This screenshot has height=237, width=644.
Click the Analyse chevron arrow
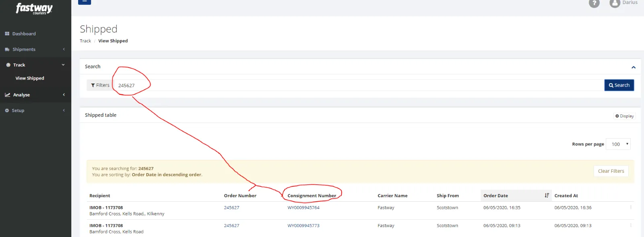[64, 95]
